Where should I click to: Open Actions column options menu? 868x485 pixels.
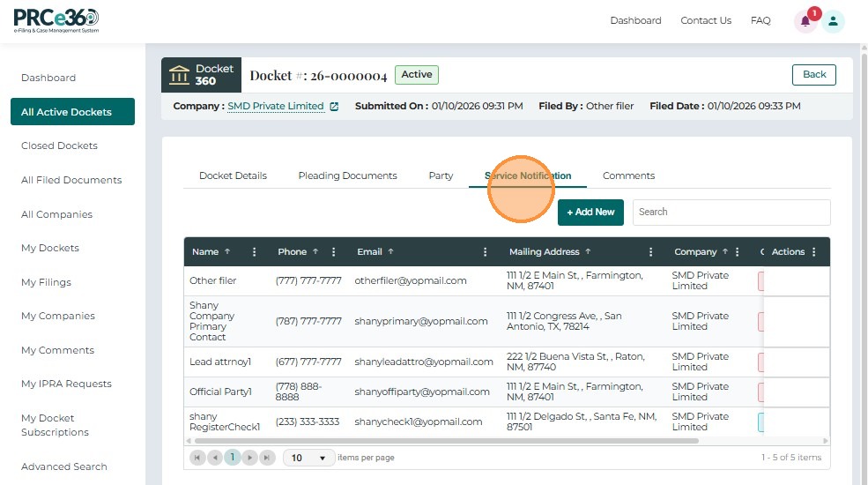[813, 252]
